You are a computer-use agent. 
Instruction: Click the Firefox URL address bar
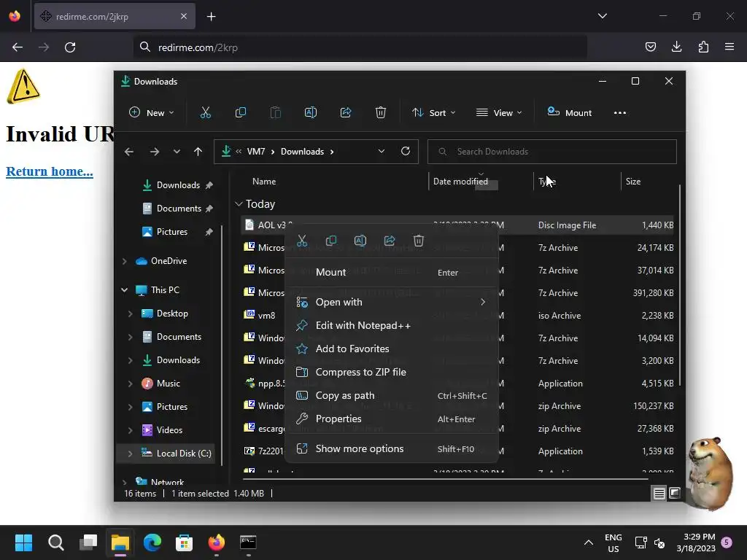click(360, 47)
